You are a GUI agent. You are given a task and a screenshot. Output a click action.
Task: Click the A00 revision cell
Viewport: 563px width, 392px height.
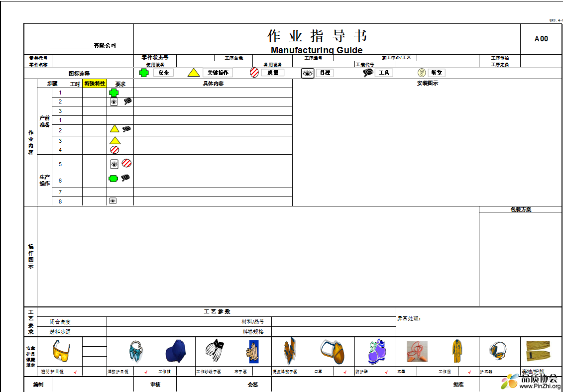click(541, 39)
